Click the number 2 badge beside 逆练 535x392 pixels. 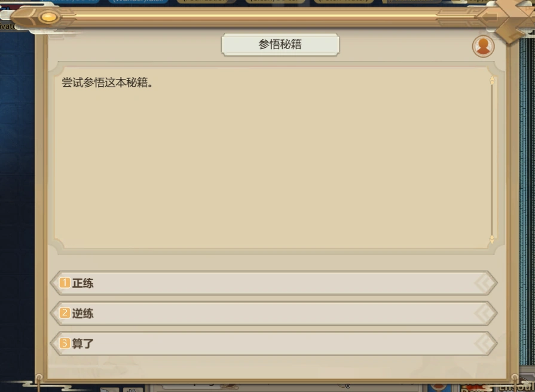[x=65, y=313]
